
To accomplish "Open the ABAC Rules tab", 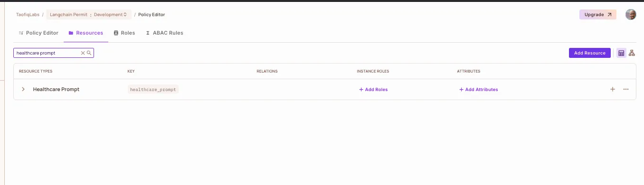I will [x=164, y=33].
